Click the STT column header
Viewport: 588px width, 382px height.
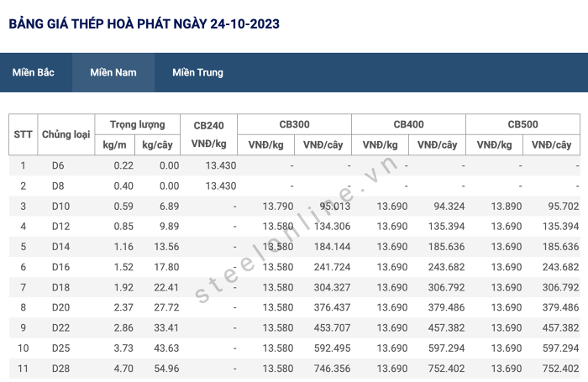coord(23,134)
